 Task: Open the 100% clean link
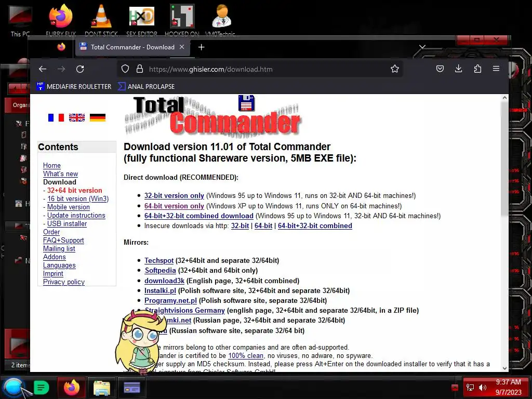click(246, 355)
